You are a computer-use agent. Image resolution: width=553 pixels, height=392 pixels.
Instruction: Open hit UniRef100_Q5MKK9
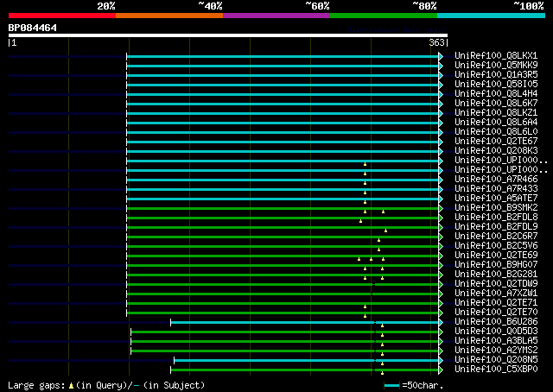(x=496, y=65)
